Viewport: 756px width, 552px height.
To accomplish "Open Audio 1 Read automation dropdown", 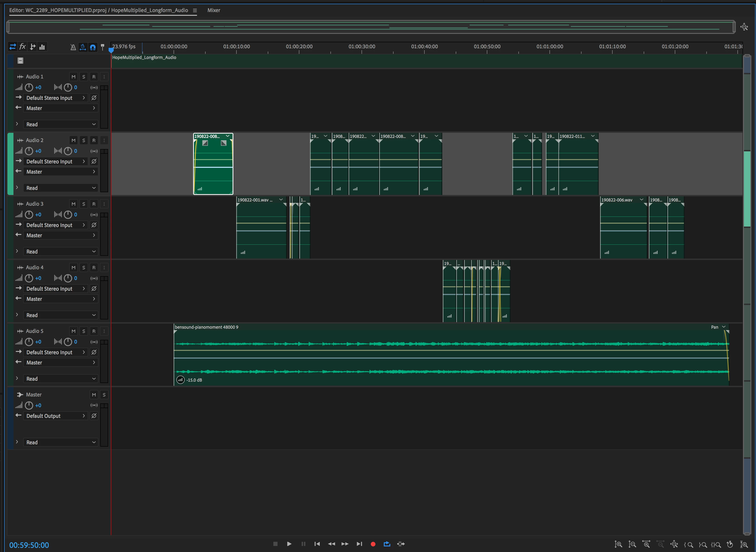I will 60,124.
